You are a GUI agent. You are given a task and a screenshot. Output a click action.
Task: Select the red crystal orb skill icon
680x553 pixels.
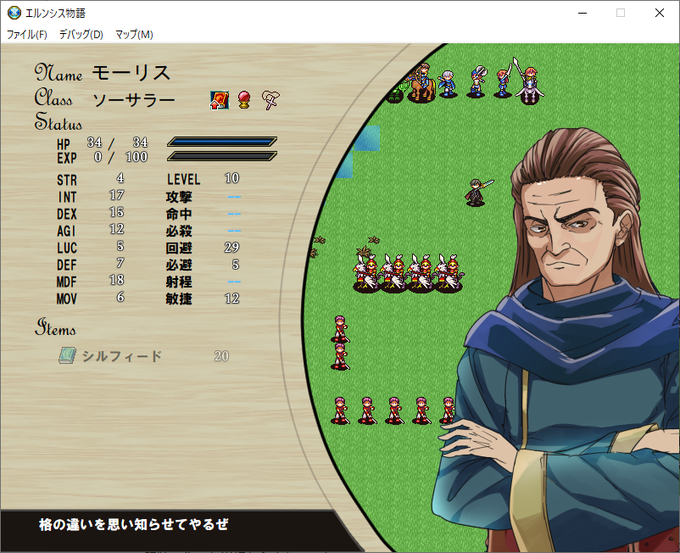[x=245, y=100]
